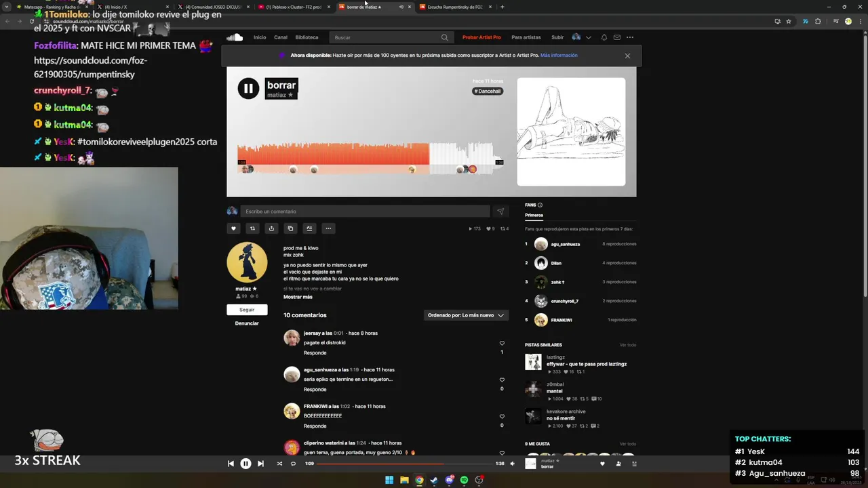This screenshot has width=868, height=488.
Task: Open the Subir upload page
Action: [x=557, y=37]
